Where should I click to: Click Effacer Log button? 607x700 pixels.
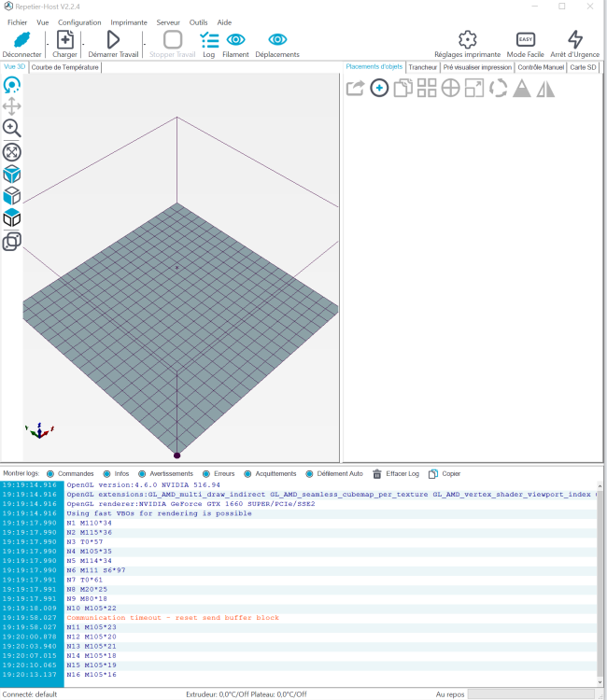[396, 473]
